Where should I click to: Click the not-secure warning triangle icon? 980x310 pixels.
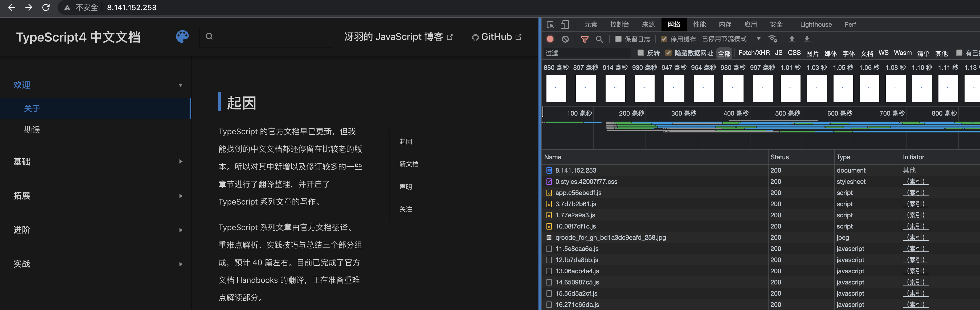tap(67, 8)
